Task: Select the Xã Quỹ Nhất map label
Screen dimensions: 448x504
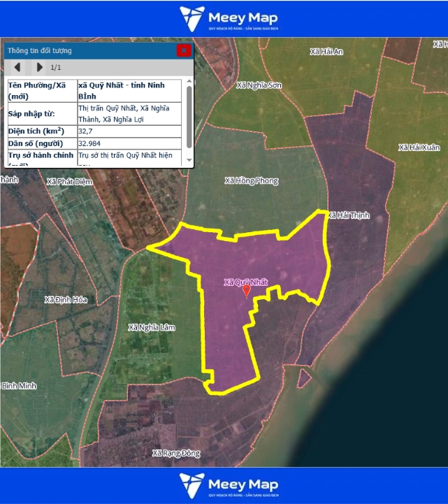Action: [245, 282]
